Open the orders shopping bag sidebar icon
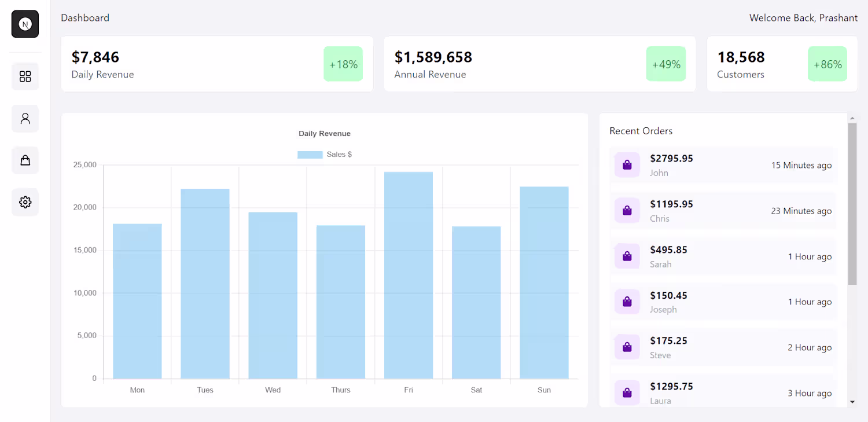The width and height of the screenshot is (868, 422). pyautogui.click(x=25, y=160)
